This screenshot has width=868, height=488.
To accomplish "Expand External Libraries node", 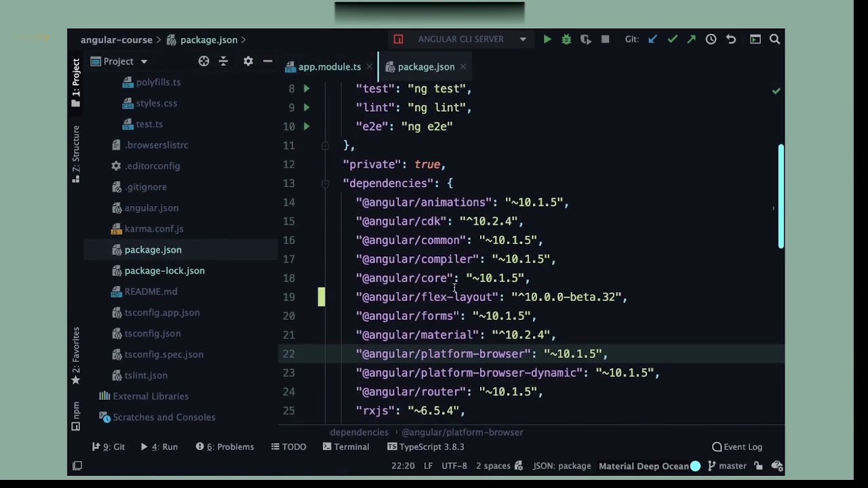I will pyautogui.click(x=151, y=396).
